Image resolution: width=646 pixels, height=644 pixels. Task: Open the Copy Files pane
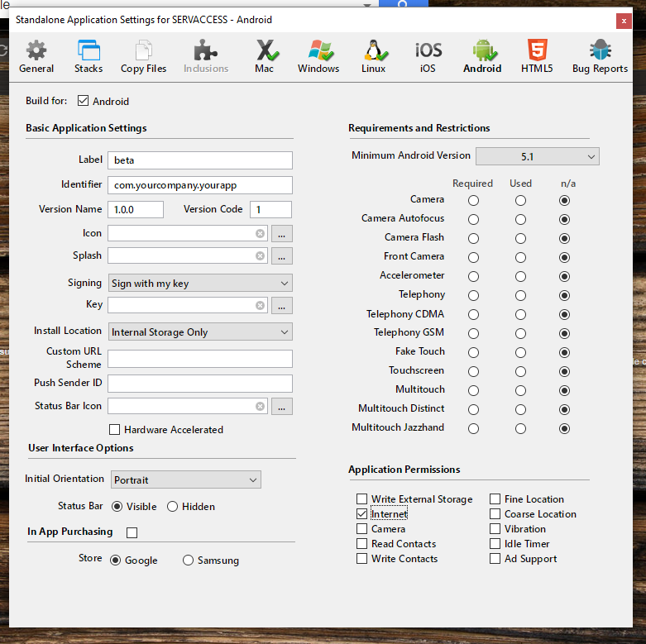(x=144, y=56)
